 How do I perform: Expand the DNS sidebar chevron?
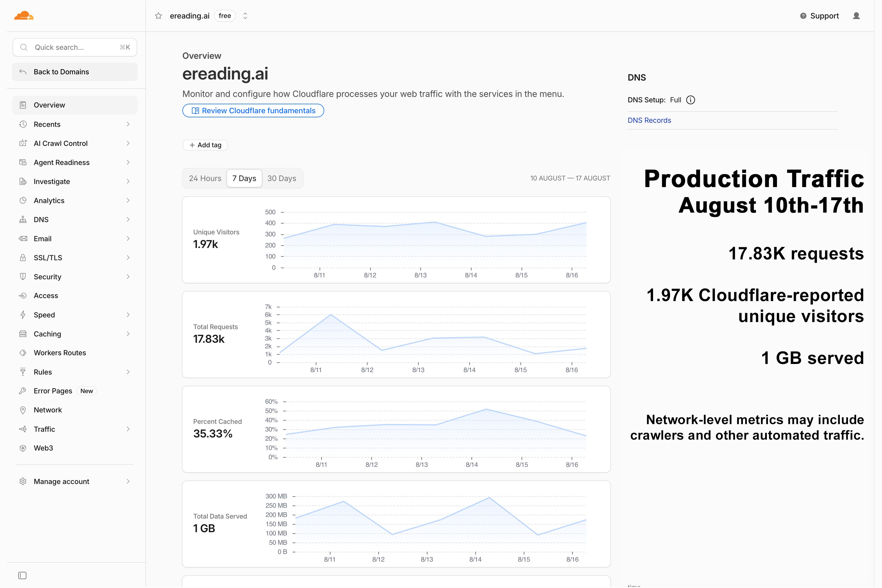(x=128, y=219)
